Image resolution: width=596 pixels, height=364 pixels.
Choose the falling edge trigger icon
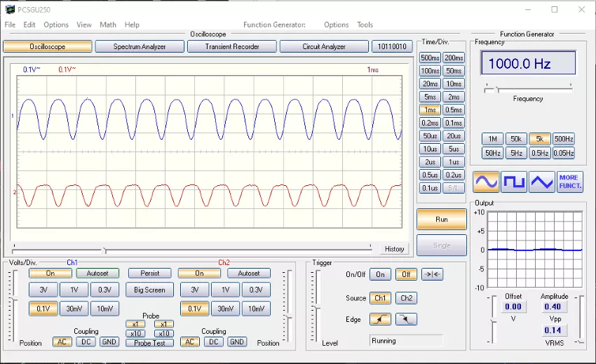point(406,319)
